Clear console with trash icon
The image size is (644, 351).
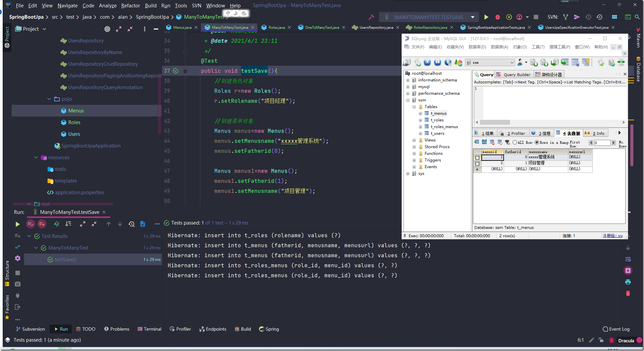click(x=628, y=293)
